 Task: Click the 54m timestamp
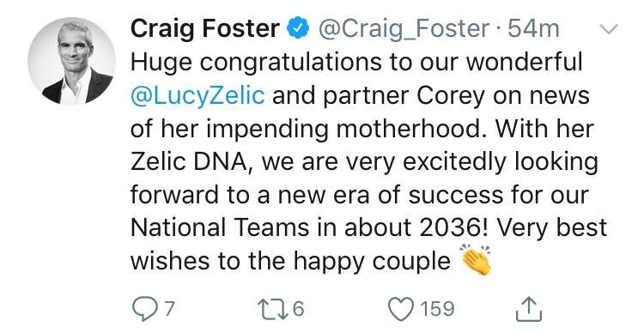click(x=533, y=28)
